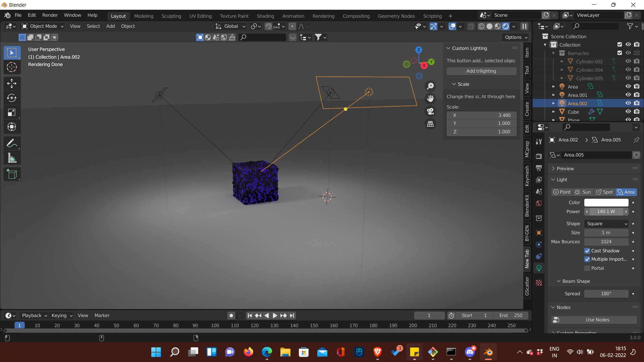
Task: Switch to the Shading workspace tab
Action: click(x=265, y=16)
